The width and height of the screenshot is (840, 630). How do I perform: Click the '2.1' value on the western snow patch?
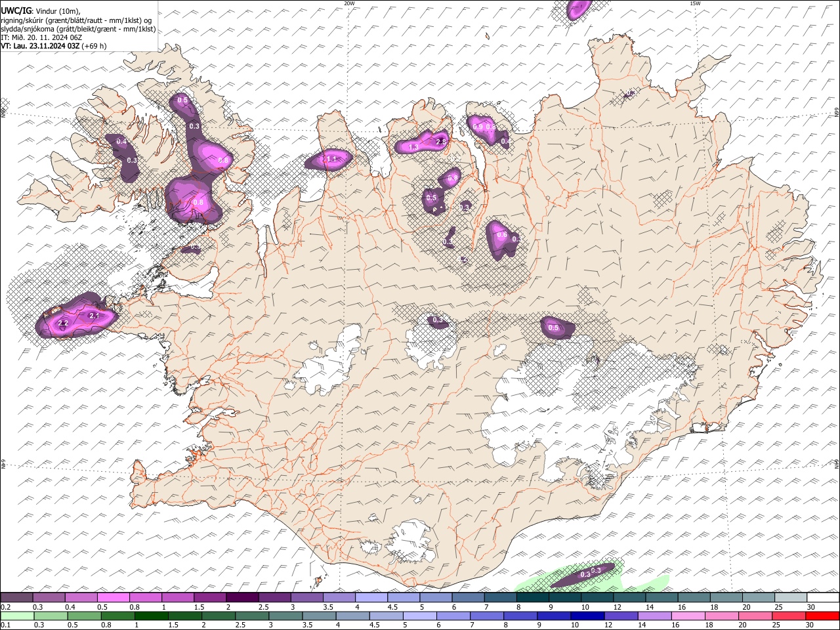pos(93,316)
